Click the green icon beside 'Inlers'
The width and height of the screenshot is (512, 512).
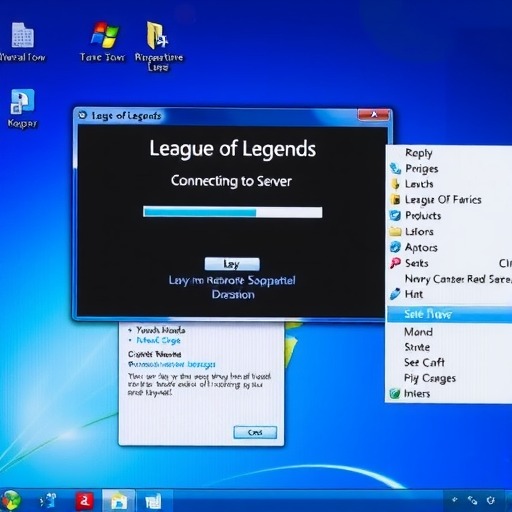point(395,394)
